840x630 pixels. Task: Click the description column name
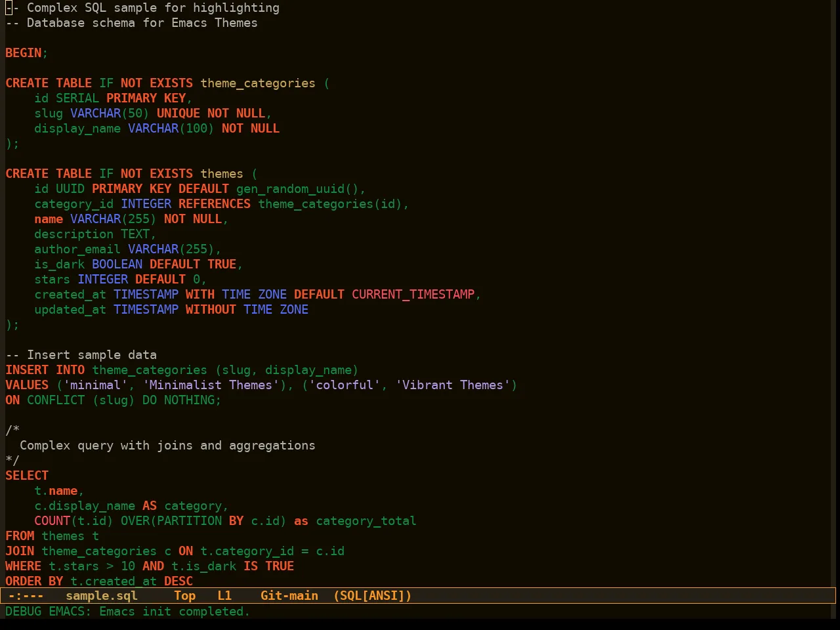pos(73,234)
